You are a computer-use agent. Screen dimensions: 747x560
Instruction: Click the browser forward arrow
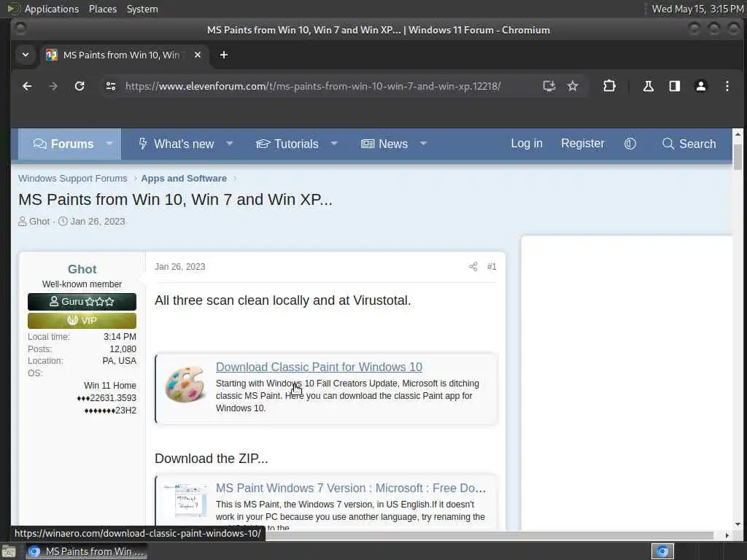[x=53, y=86]
